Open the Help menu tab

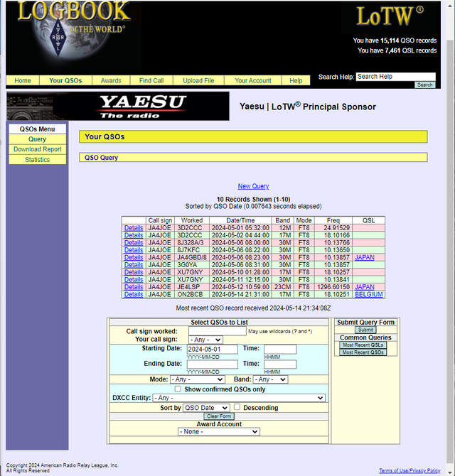pyautogui.click(x=296, y=80)
